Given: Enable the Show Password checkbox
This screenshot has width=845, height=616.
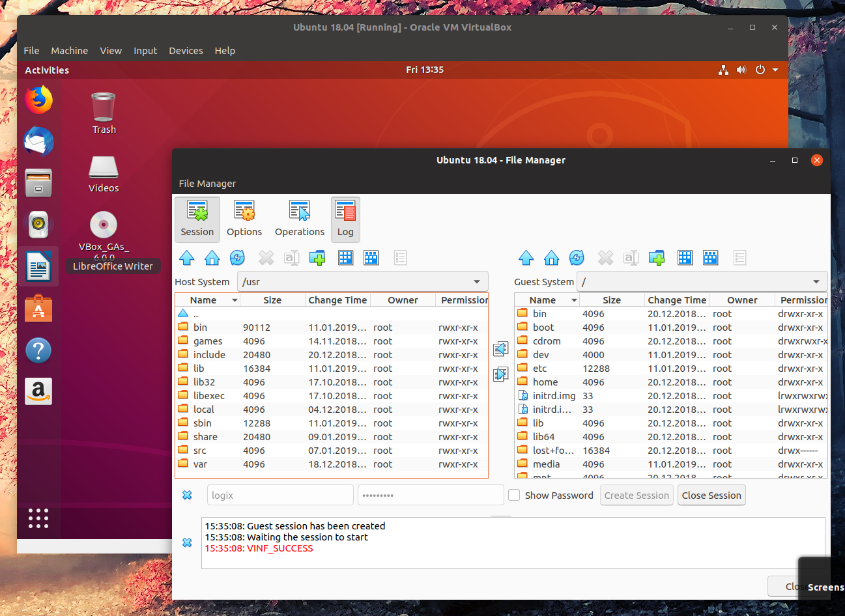Looking at the screenshot, I should (x=514, y=495).
